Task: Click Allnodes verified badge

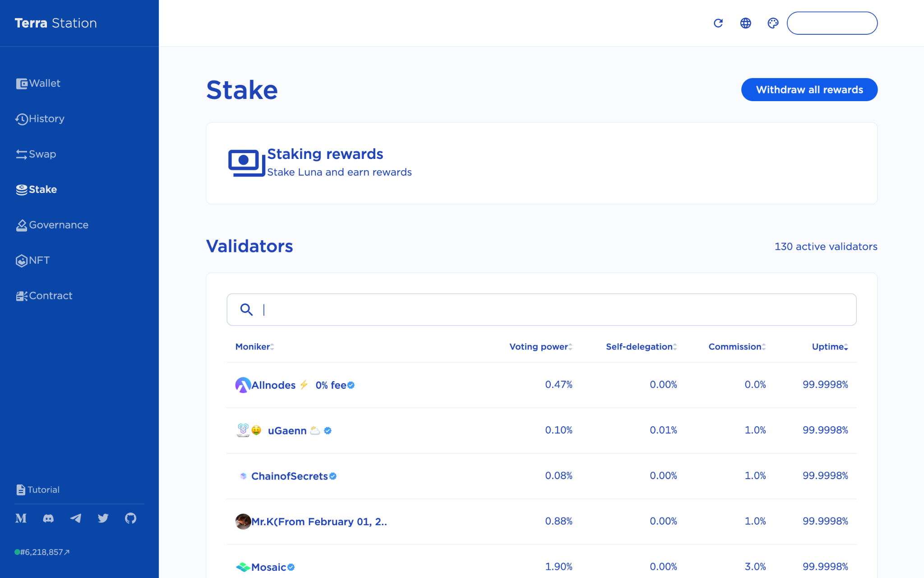Action: click(351, 385)
